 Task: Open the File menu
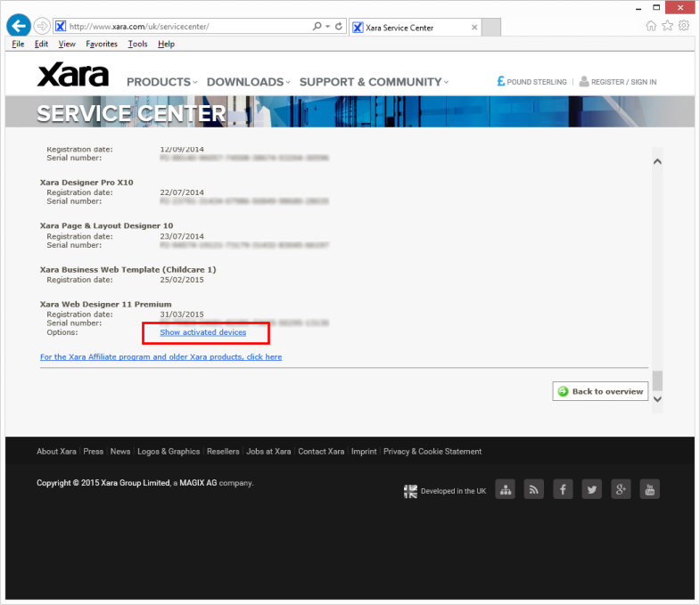point(18,44)
